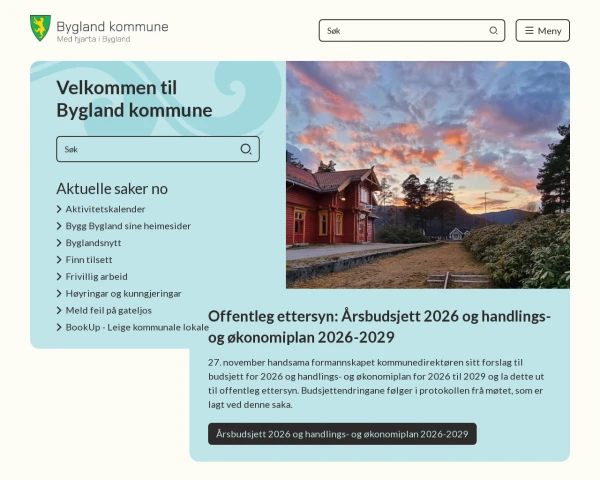This screenshot has width=600, height=480.
Task: Click the magnifier icon in welcome search box
Action: pos(246,149)
